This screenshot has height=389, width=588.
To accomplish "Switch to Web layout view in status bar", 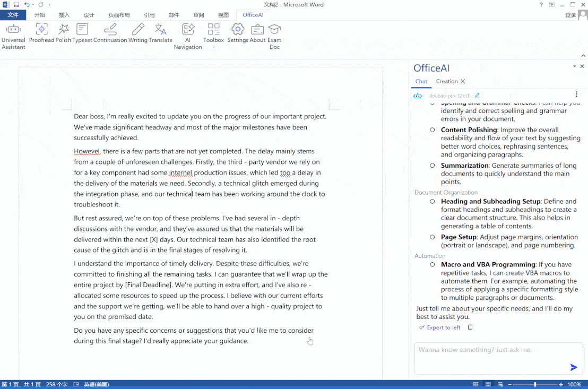I will (x=500, y=384).
